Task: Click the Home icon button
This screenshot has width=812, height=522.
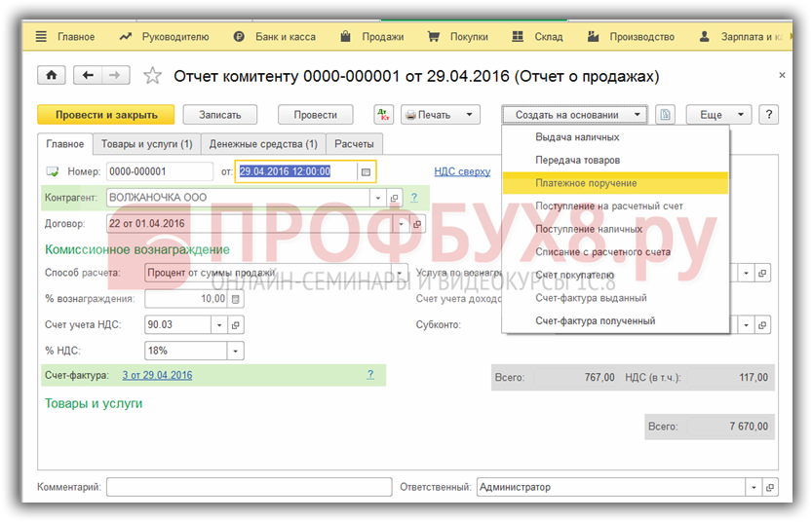Action: (x=52, y=76)
